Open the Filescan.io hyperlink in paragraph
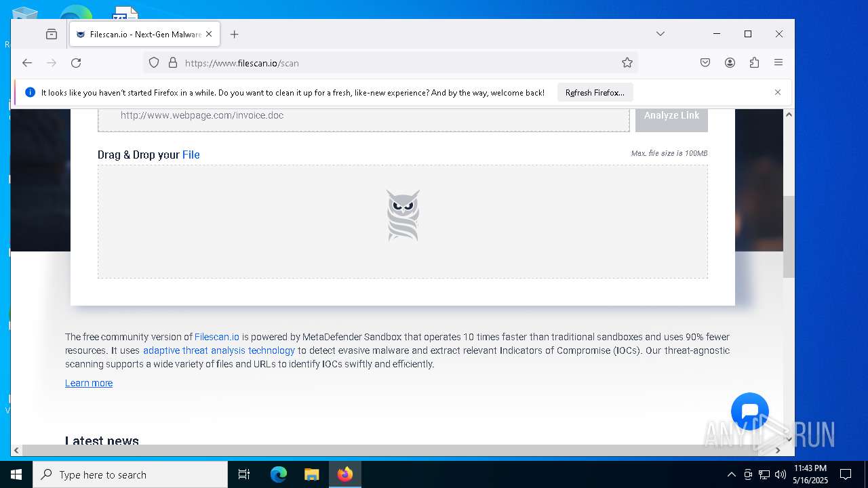Viewport: 868px width, 488px height. (217, 337)
